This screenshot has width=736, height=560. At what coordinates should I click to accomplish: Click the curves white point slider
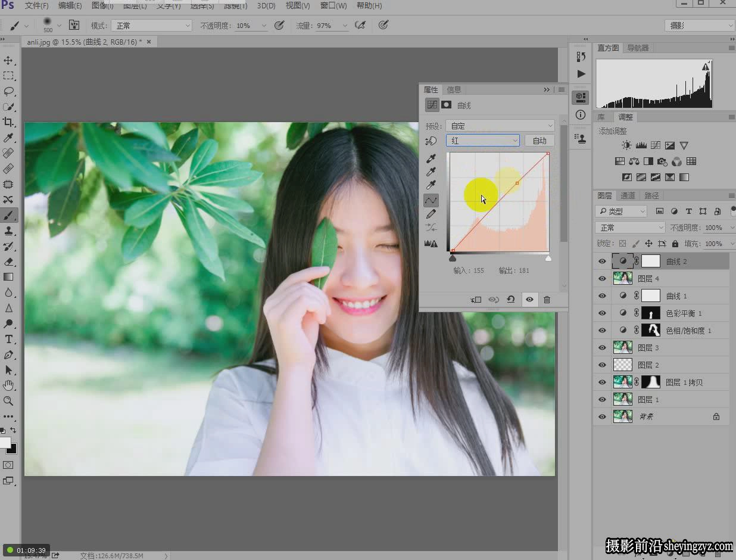pyautogui.click(x=548, y=258)
